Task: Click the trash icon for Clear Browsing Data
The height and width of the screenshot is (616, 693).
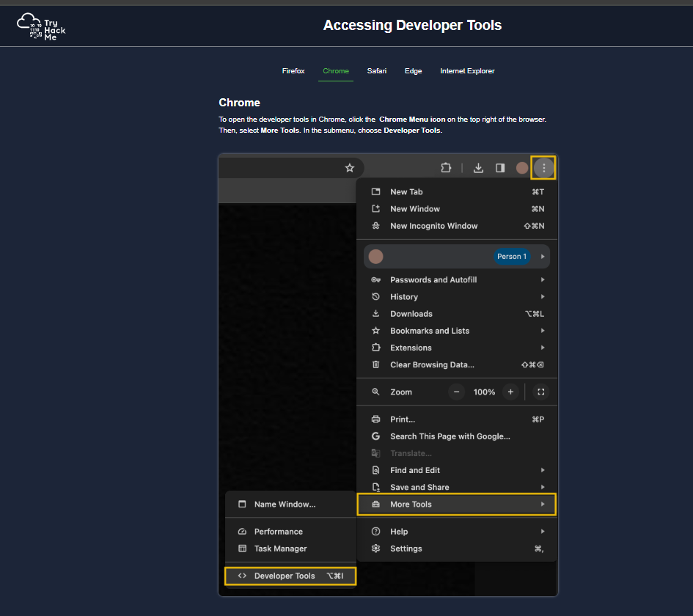Action: click(x=375, y=364)
